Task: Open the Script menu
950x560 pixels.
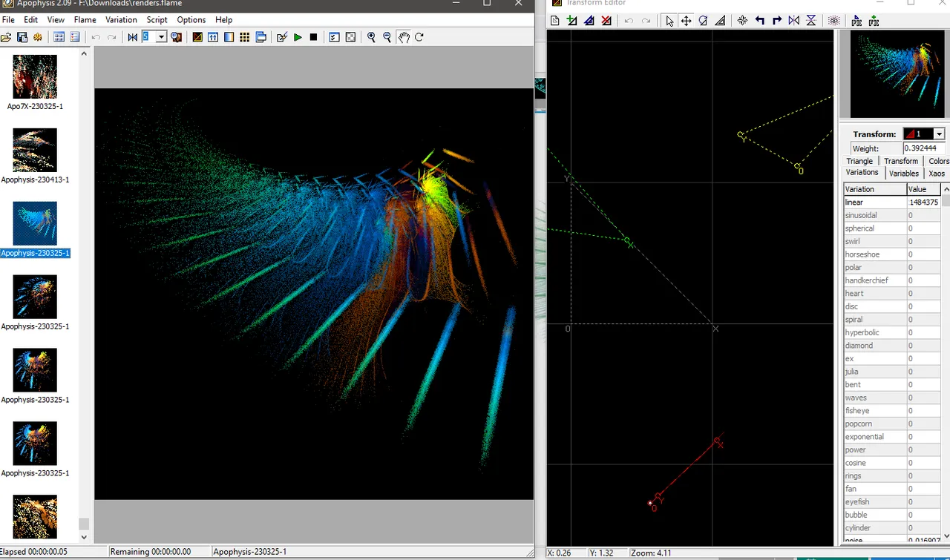Action: pos(157,20)
